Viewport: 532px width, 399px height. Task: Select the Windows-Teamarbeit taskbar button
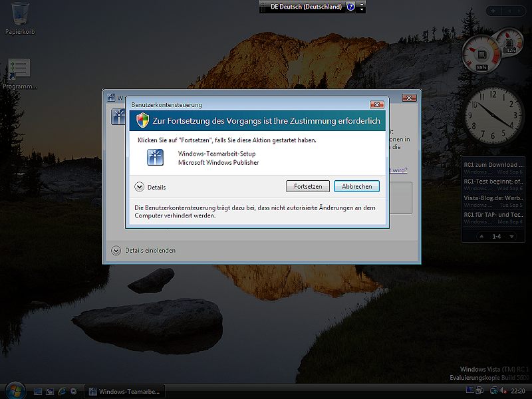[125, 392]
